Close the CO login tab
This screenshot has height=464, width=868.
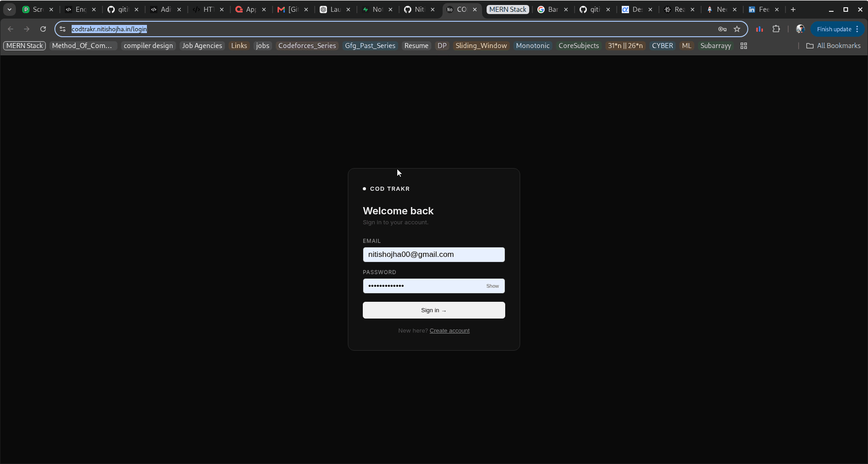click(x=475, y=10)
